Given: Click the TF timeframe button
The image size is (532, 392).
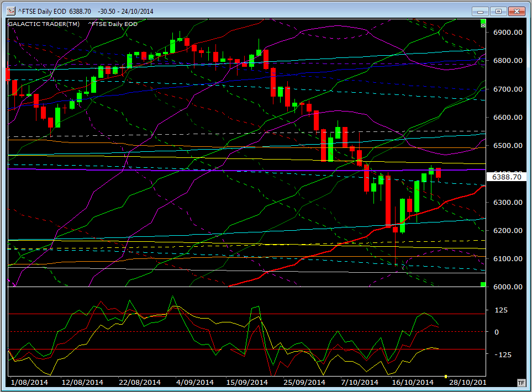Looking at the screenshot, I should tap(521, 383).
